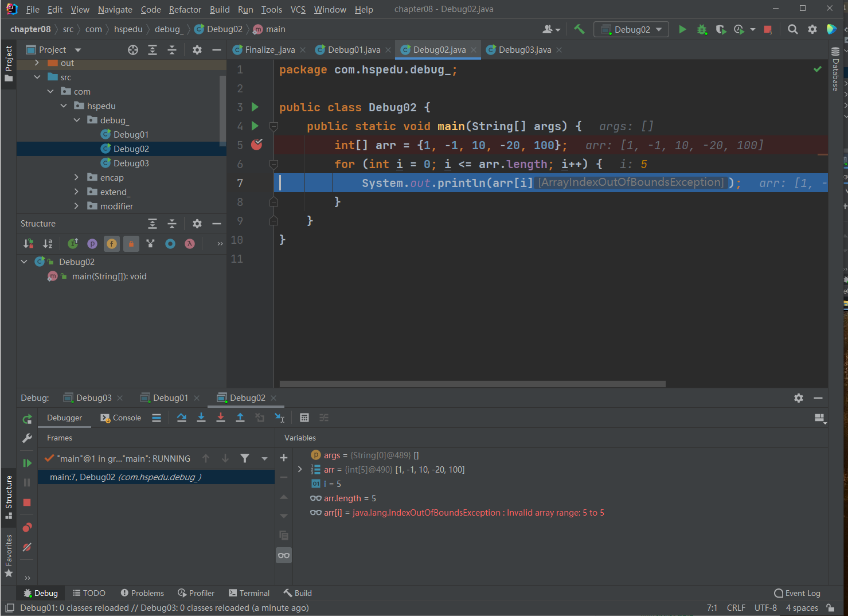Switch to Debug03.java editor tab
Viewport: 848px width, 616px height.
click(x=524, y=50)
